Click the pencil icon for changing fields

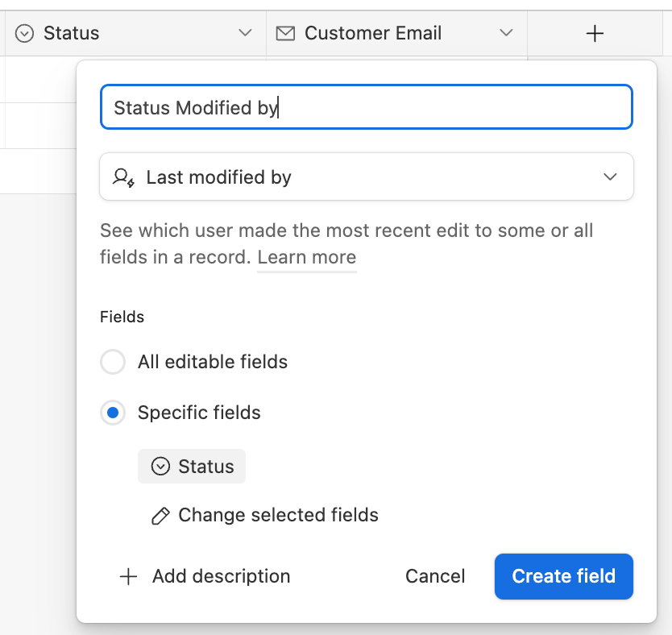[160, 516]
